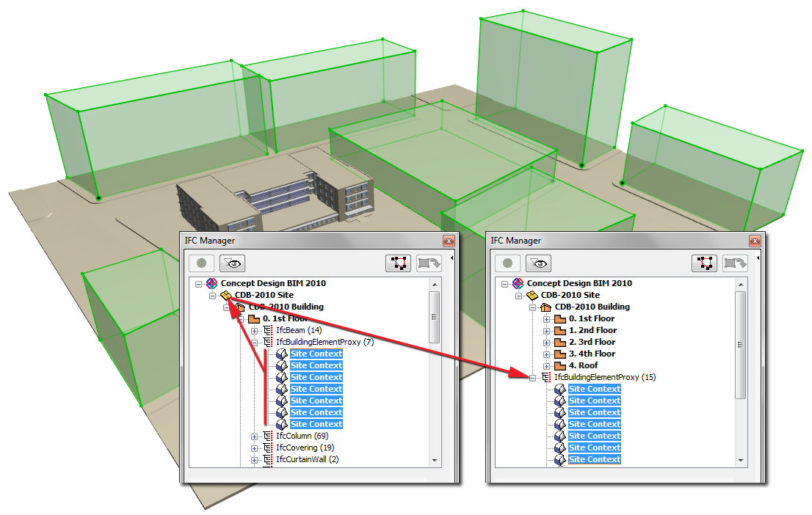Collapse IfcBuildingElementProxy (15) group

(532, 379)
